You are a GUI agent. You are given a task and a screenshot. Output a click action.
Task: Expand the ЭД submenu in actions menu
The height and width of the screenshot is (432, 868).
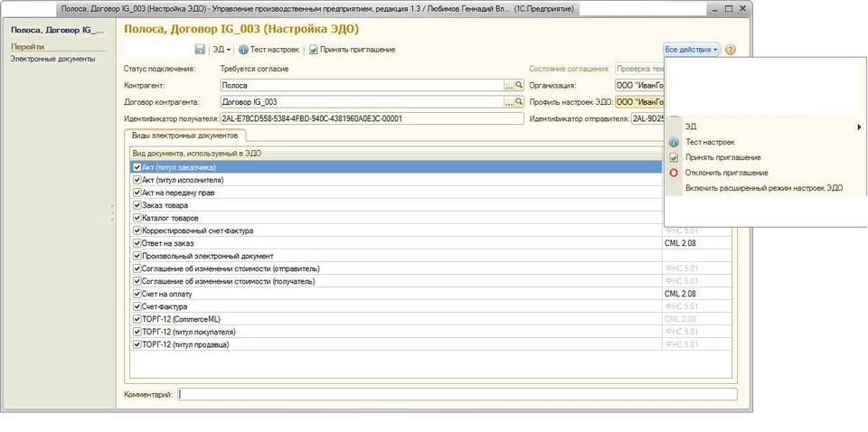click(766, 127)
